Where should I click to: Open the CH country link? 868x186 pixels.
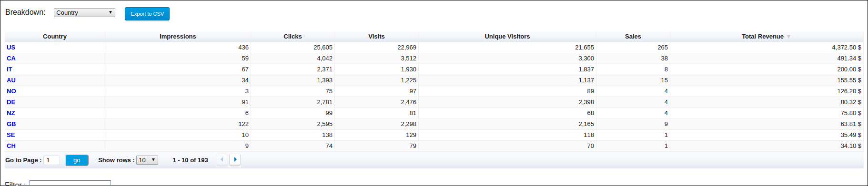click(11, 146)
